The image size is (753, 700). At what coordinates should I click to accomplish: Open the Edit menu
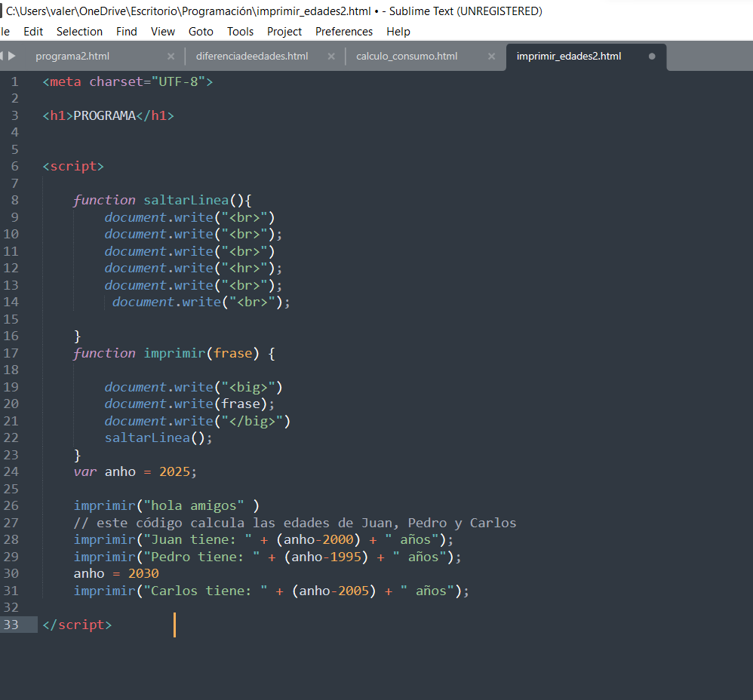(x=33, y=32)
